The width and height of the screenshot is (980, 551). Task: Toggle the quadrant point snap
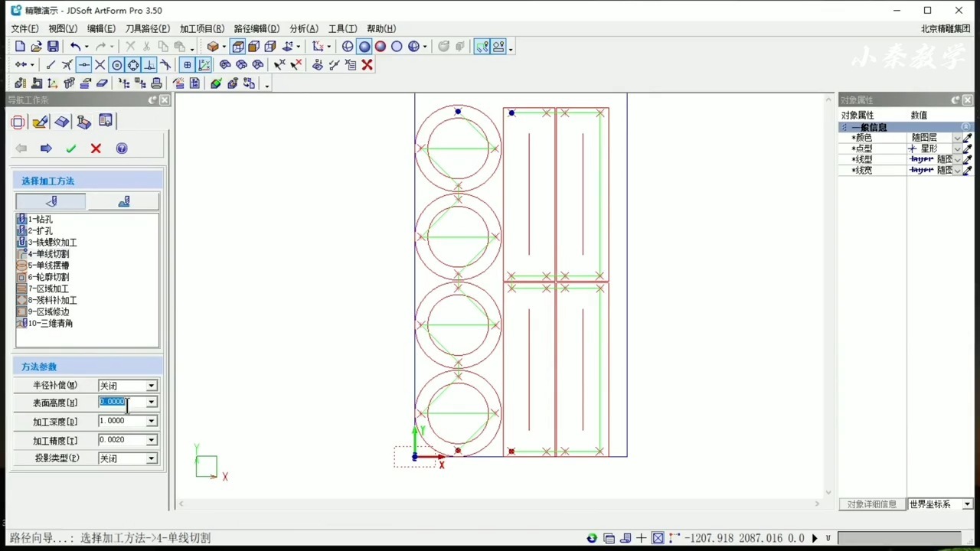133,65
